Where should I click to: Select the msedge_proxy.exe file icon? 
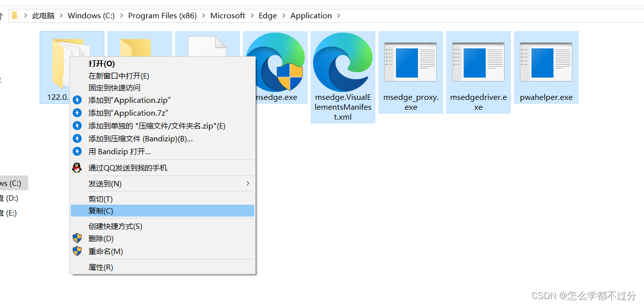[x=411, y=62]
